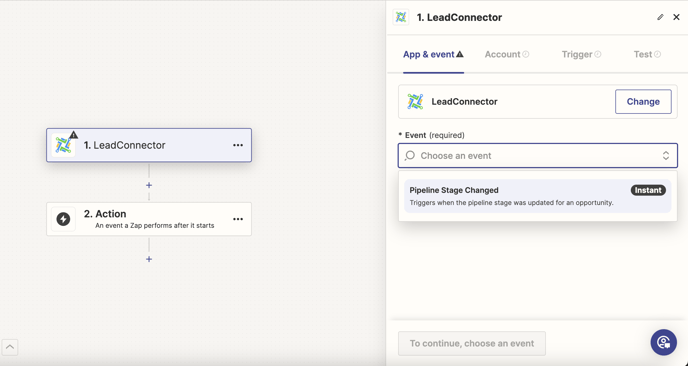
Task: Toggle the Choose an event dropdown arrows
Action: point(666,156)
